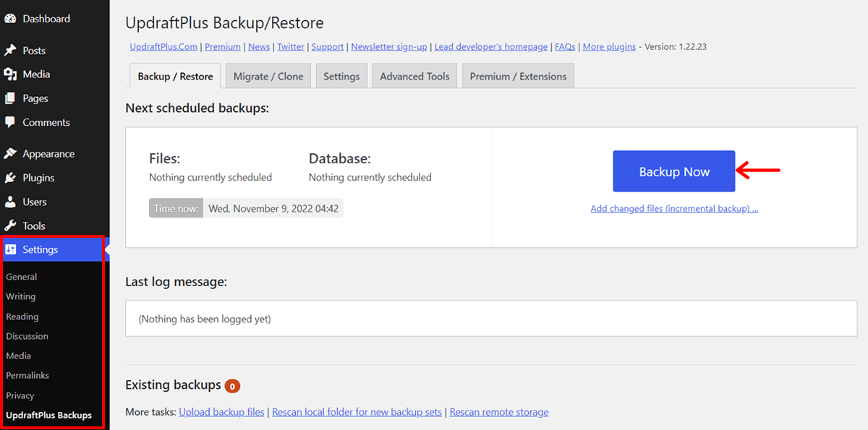This screenshot has height=430, width=868.
Task: Open Writing settings submenu
Action: coord(21,296)
